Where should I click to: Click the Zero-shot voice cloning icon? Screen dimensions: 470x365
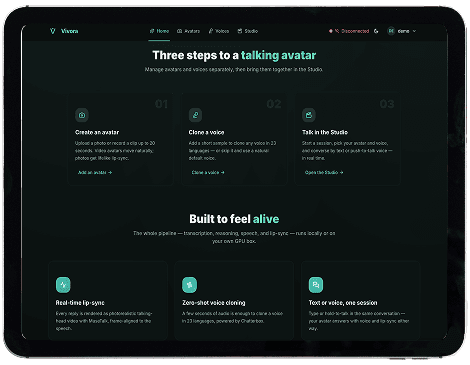(x=190, y=285)
